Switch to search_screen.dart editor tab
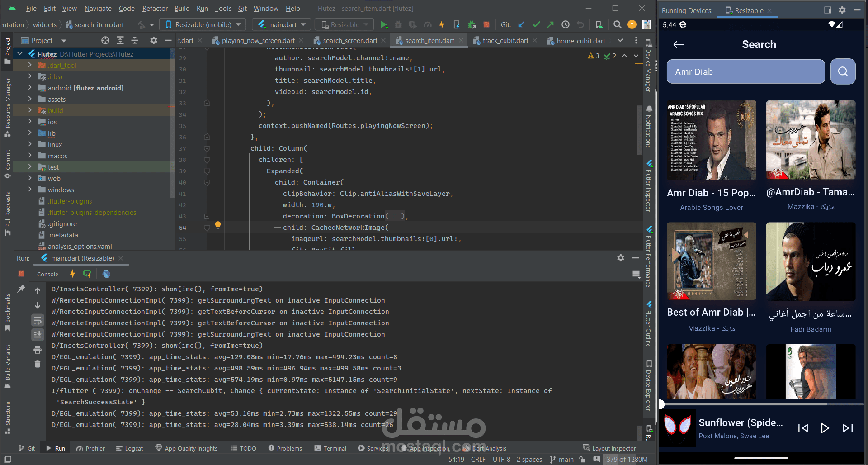 (350, 41)
